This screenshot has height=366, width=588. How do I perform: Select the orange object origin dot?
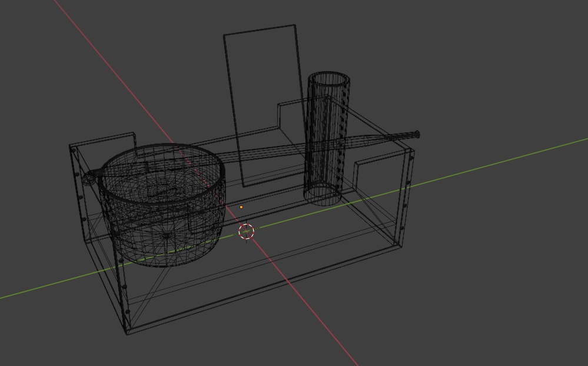tap(241, 207)
